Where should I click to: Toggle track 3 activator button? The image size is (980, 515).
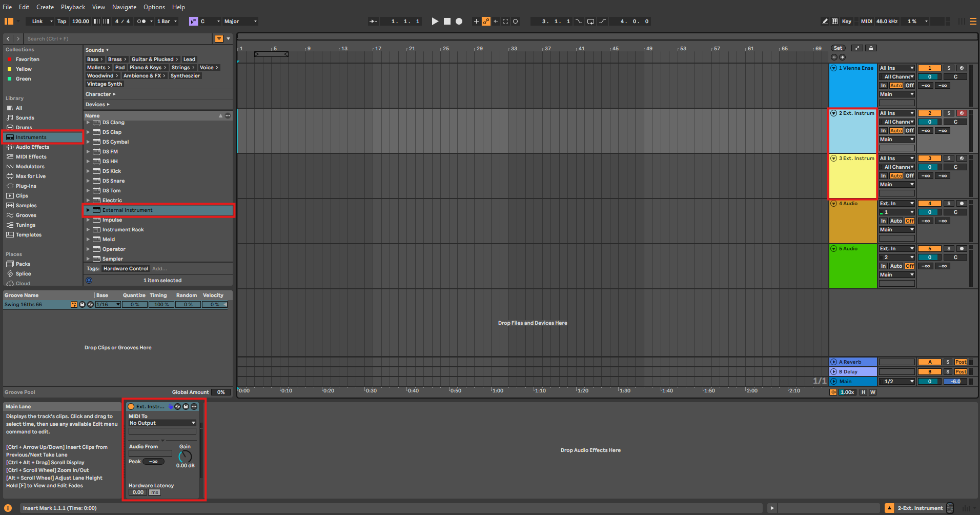coord(929,159)
